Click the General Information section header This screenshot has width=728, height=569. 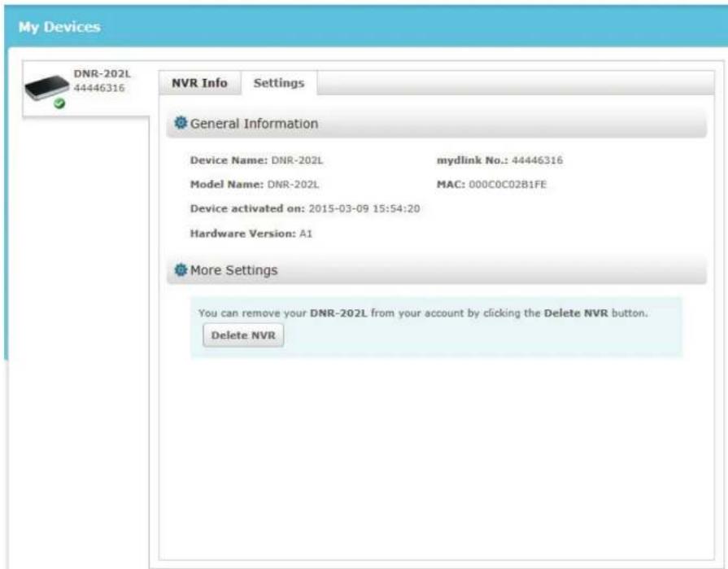(x=437, y=124)
